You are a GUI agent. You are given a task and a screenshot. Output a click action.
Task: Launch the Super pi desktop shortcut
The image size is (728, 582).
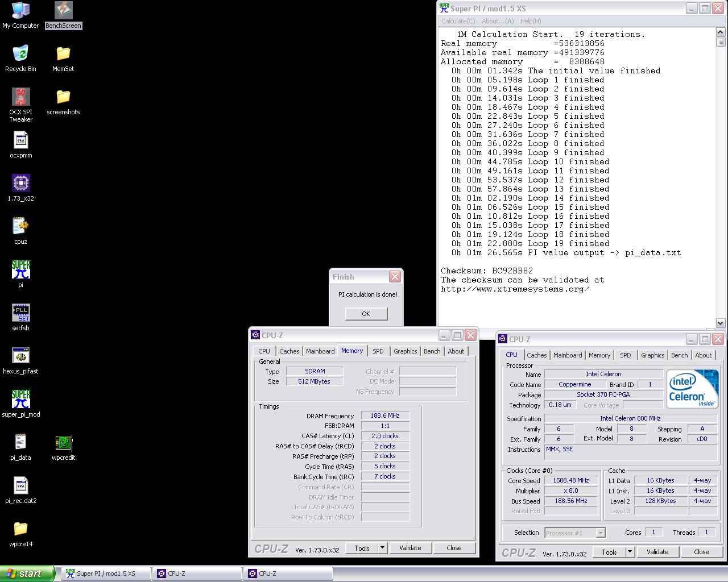click(x=20, y=275)
